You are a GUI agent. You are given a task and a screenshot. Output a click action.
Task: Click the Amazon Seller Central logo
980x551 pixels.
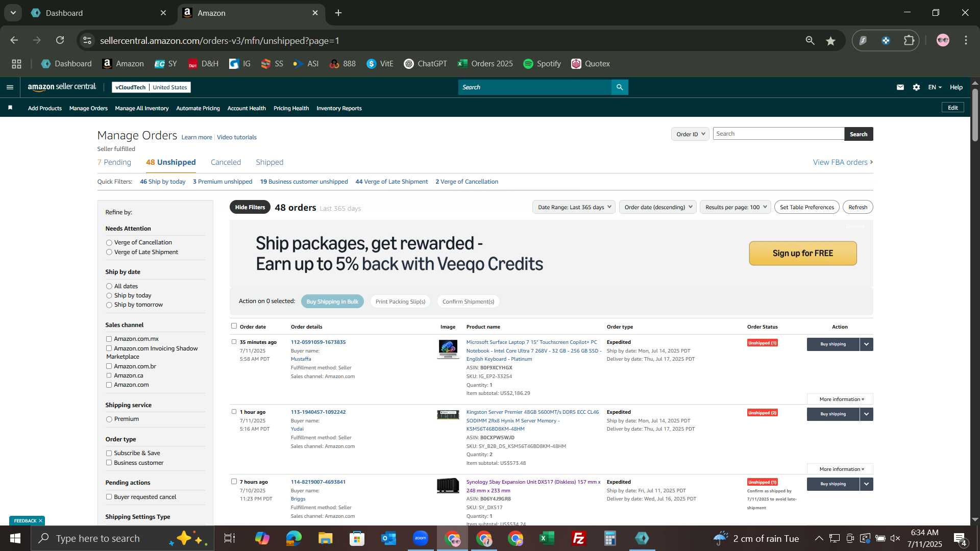(x=62, y=87)
